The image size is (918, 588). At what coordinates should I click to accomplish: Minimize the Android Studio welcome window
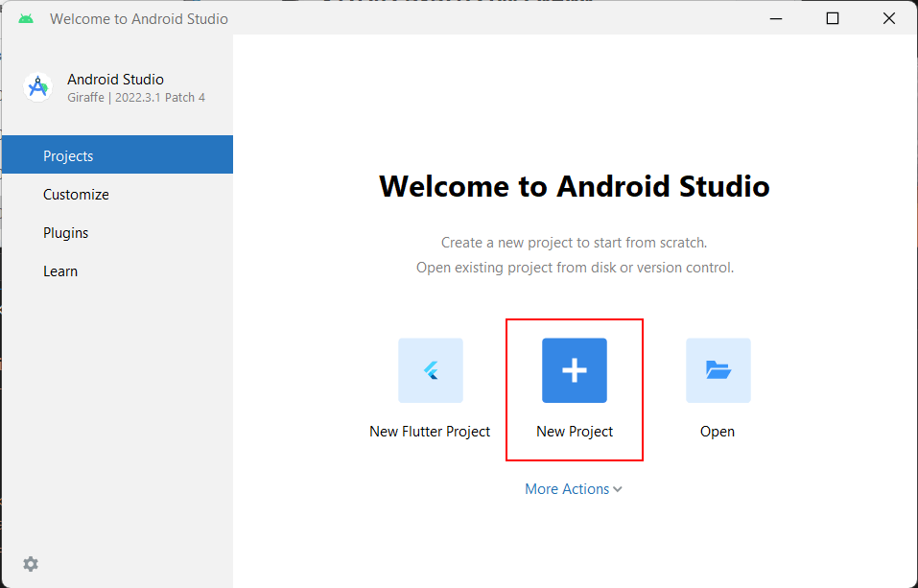pyautogui.click(x=777, y=18)
